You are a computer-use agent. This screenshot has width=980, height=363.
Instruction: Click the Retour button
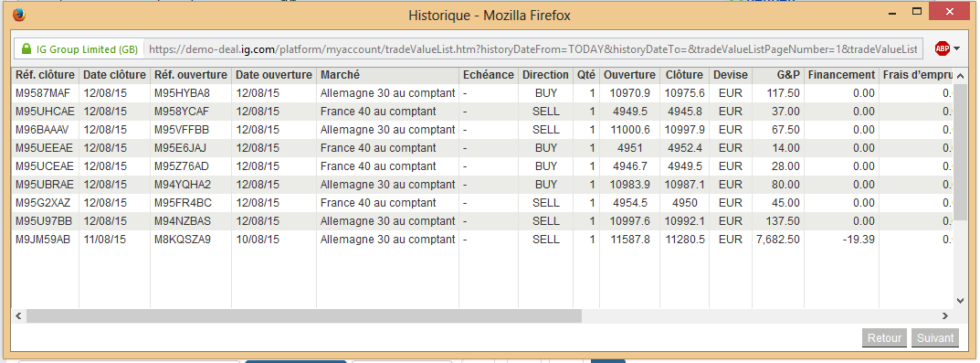(x=885, y=338)
